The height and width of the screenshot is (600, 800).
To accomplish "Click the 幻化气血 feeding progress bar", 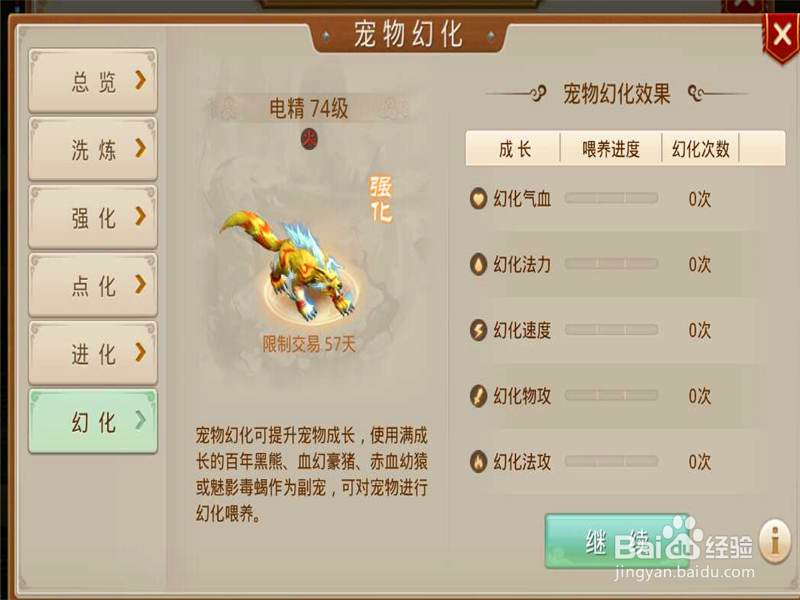I will click(x=611, y=198).
